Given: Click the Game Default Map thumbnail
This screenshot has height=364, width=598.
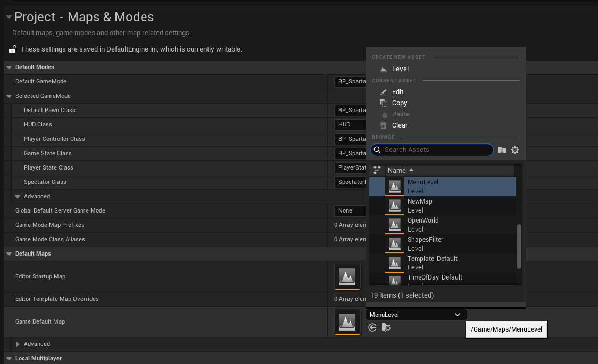Looking at the screenshot, I should pyautogui.click(x=347, y=321).
